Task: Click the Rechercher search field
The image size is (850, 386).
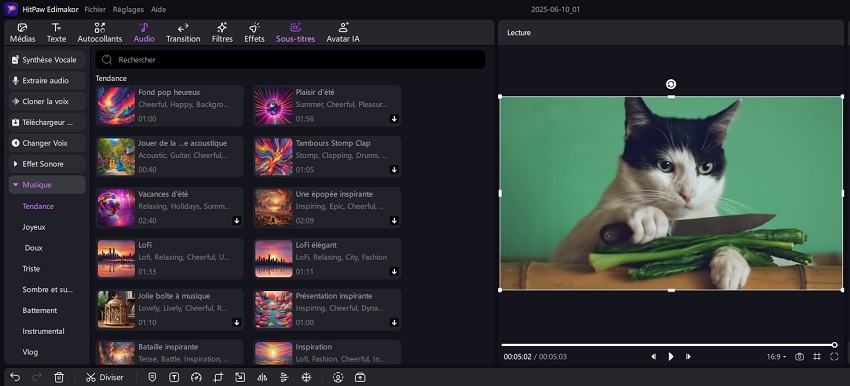Action: tap(290, 60)
